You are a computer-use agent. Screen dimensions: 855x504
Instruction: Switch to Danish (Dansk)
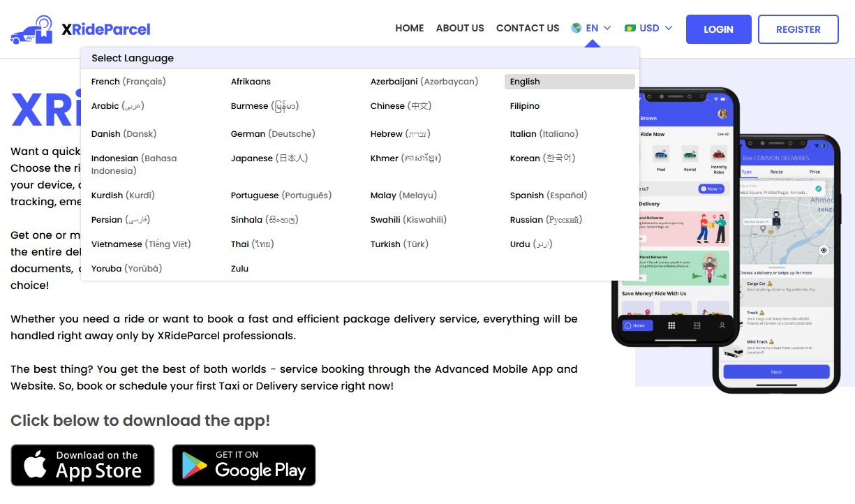[x=124, y=134]
